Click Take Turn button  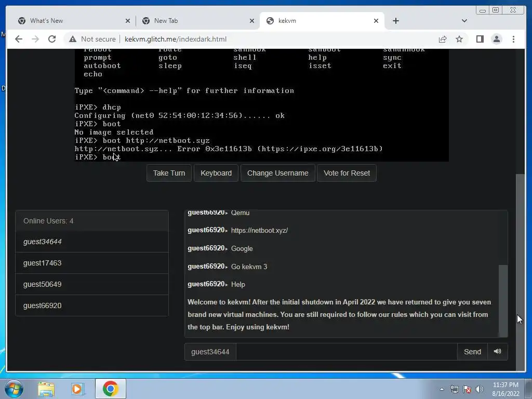[x=169, y=173]
